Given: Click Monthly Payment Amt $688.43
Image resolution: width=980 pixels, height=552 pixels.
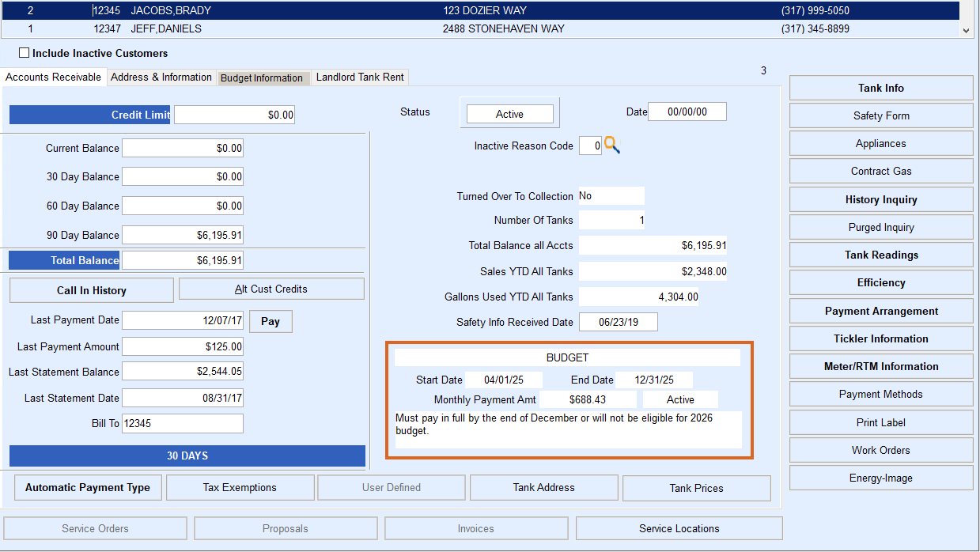Looking at the screenshot, I should (x=588, y=399).
